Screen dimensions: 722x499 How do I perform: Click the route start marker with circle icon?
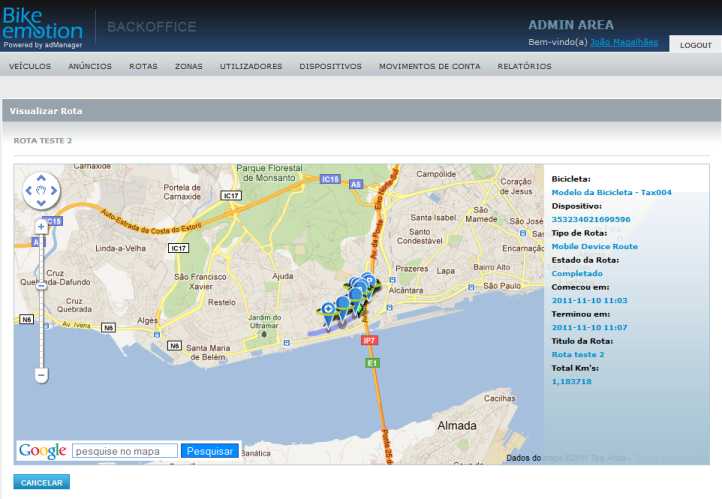(328, 313)
